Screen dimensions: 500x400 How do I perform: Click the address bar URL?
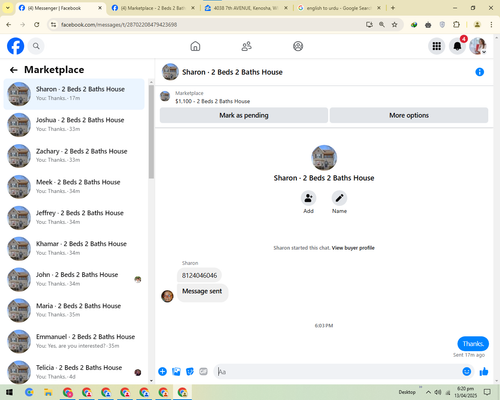click(119, 25)
